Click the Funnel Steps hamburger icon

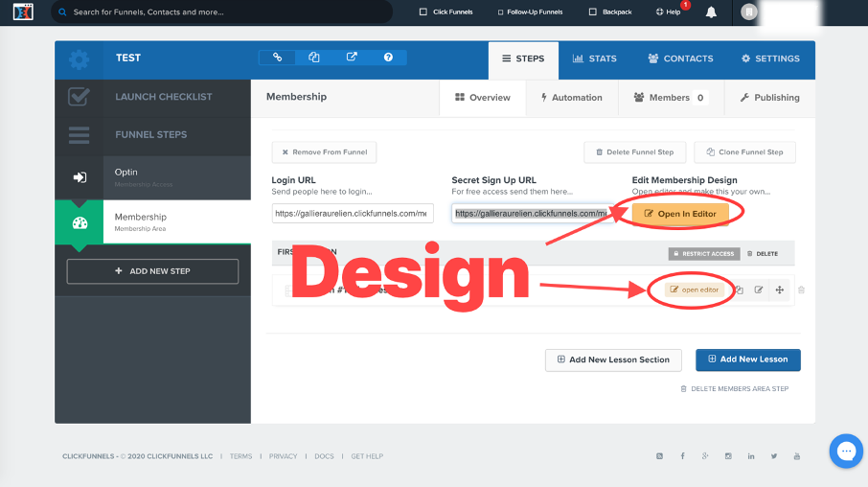click(79, 134)
